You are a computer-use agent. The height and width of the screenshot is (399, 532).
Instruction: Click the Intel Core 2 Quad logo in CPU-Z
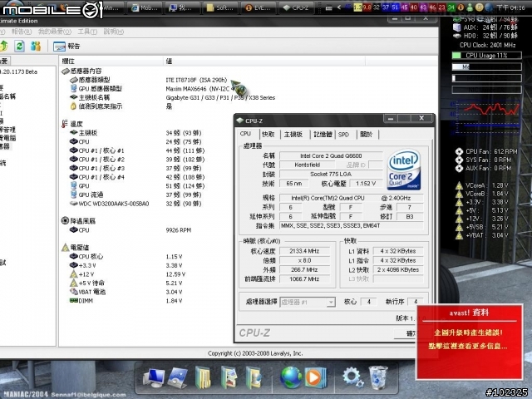[404, 170]
